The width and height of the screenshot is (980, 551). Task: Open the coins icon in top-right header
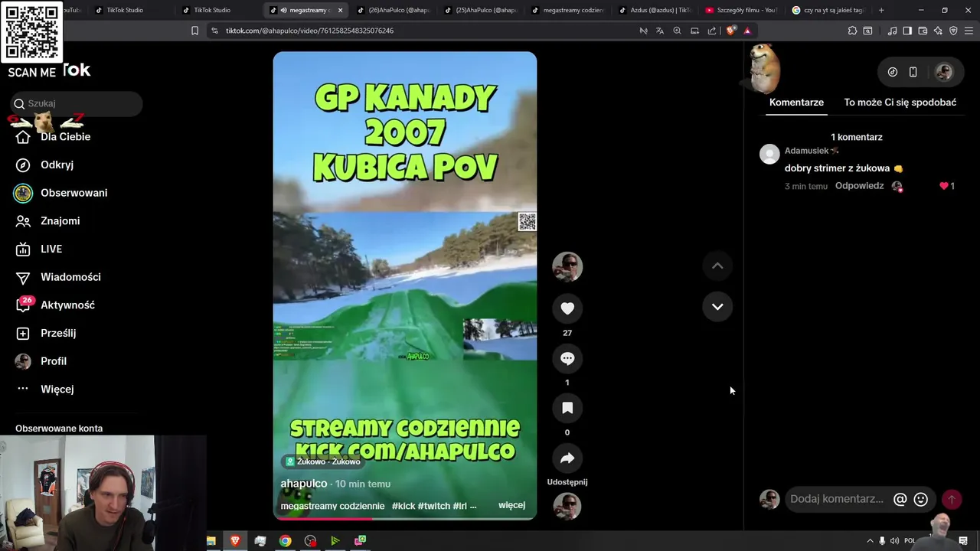892,72
